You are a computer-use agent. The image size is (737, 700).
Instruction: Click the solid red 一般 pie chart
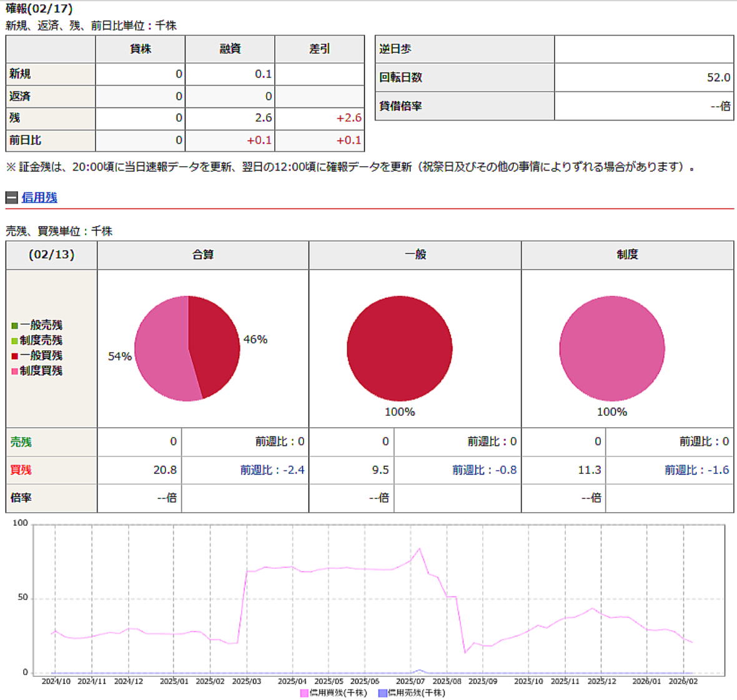pyautogui.click(x=400, y=348)
